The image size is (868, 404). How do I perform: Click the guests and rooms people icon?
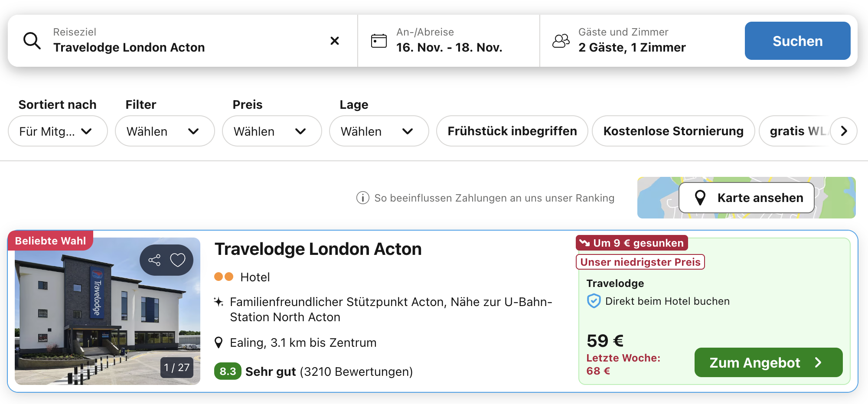[561, 41]
